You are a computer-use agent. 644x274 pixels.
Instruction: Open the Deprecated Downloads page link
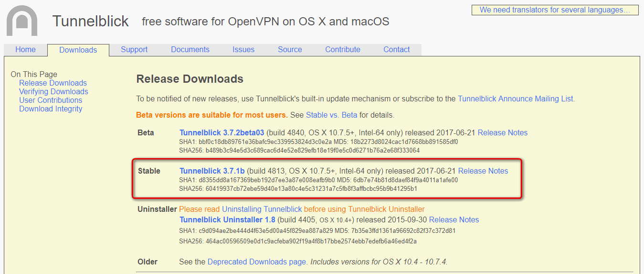point(257,262)
